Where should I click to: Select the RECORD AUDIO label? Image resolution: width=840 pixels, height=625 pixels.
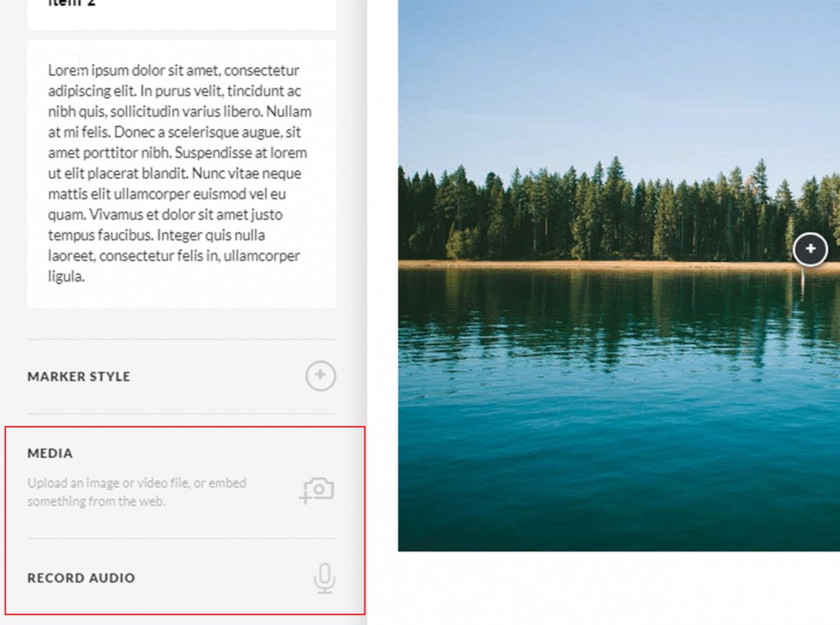click(81, 578)
